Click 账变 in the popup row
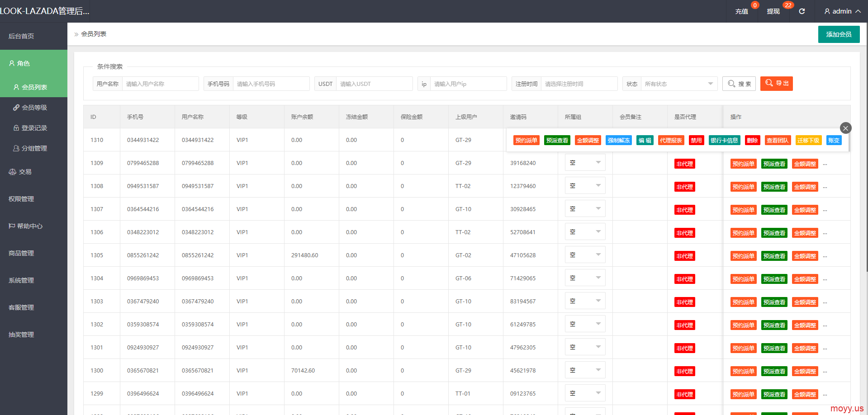 point(834,140)
